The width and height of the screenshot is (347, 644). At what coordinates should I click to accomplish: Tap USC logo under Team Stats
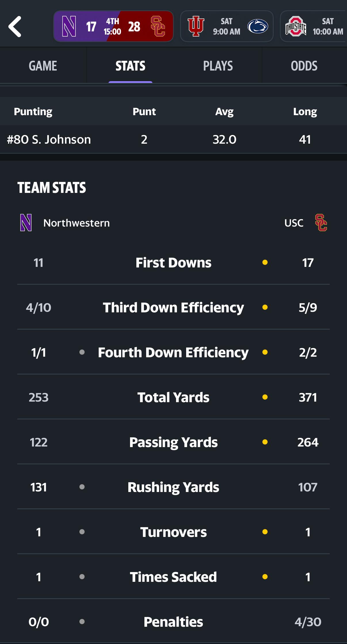pyautogui.click(x=321, y=223)
